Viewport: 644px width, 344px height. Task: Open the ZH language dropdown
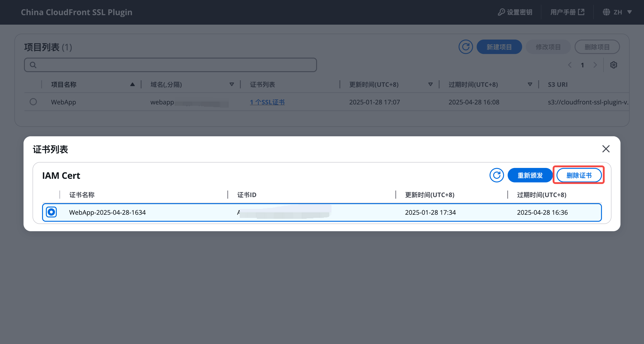pyautogui.click(x=617, y=12)
